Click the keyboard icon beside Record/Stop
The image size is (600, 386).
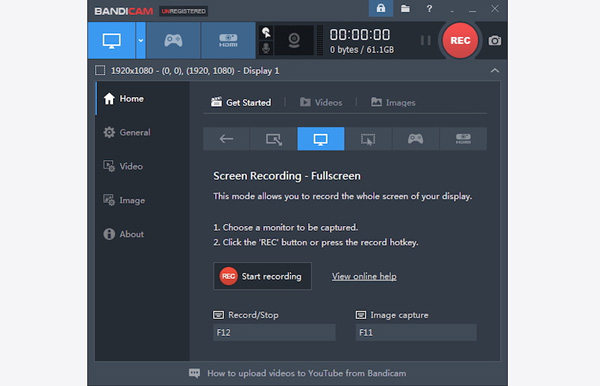pos(218,315)
